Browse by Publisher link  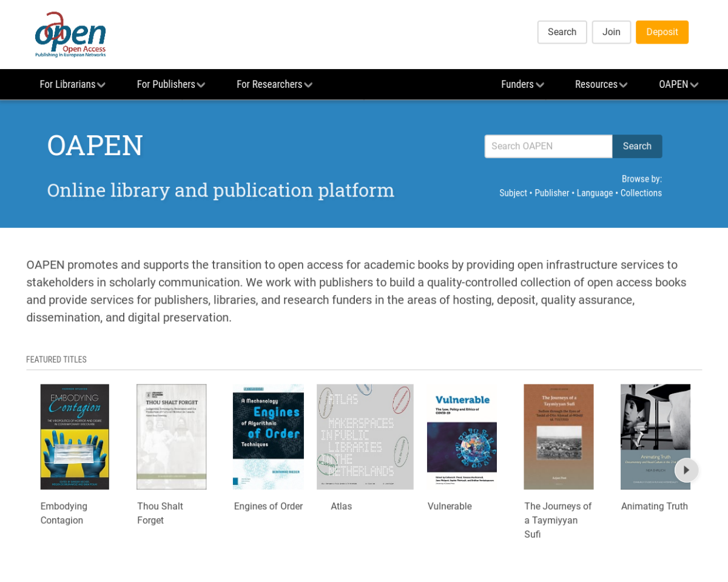point(551,193)
